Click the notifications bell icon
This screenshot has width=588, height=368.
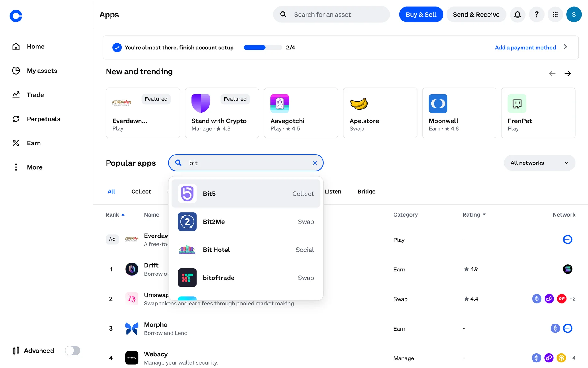point(517,14)
